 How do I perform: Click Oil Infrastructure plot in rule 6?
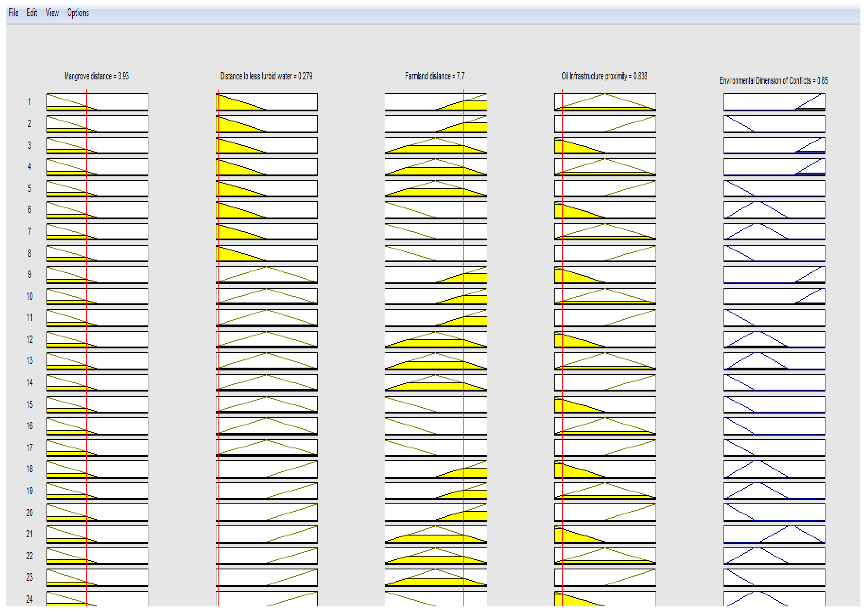coord(605,210)
